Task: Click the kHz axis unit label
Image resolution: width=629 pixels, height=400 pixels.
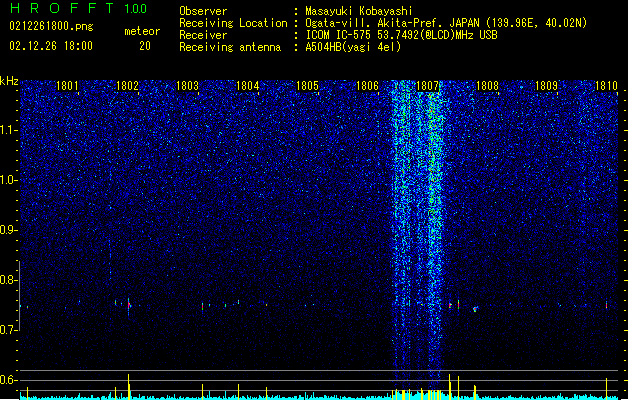Action: (9, 81)
